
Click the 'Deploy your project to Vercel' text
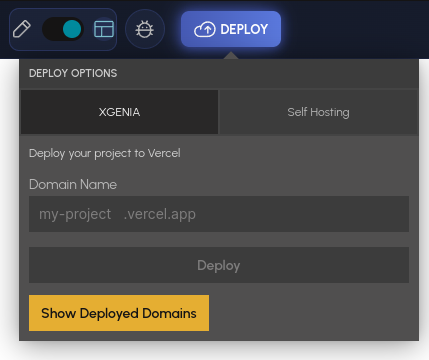(x=105, y=153)
